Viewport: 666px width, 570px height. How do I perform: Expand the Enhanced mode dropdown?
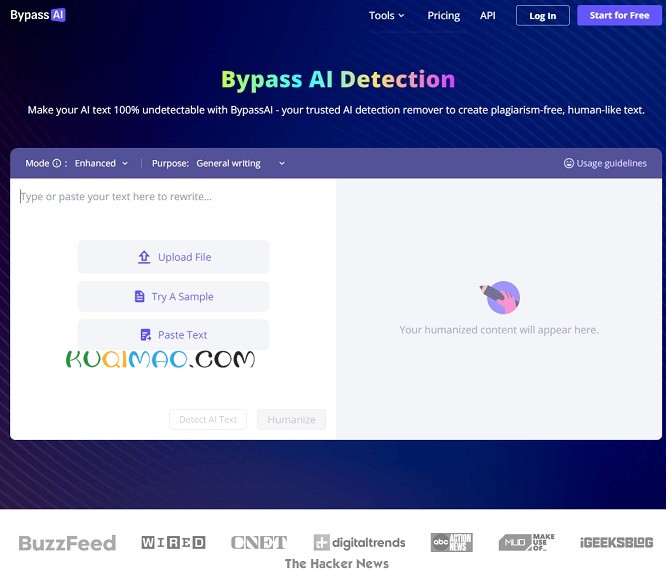pyautogui.click(x=101, y=164)
